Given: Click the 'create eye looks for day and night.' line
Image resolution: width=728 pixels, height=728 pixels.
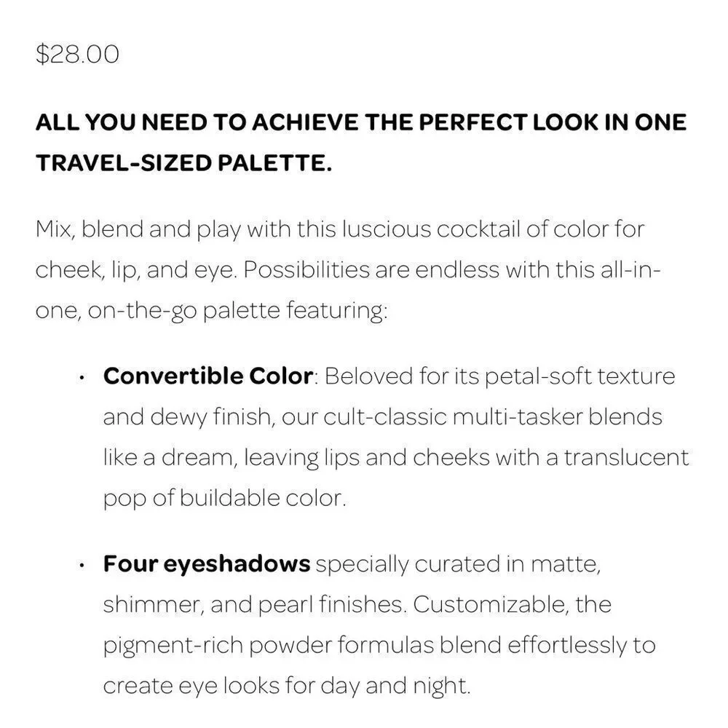Looking at the screenshot, I should coord(287,687).
